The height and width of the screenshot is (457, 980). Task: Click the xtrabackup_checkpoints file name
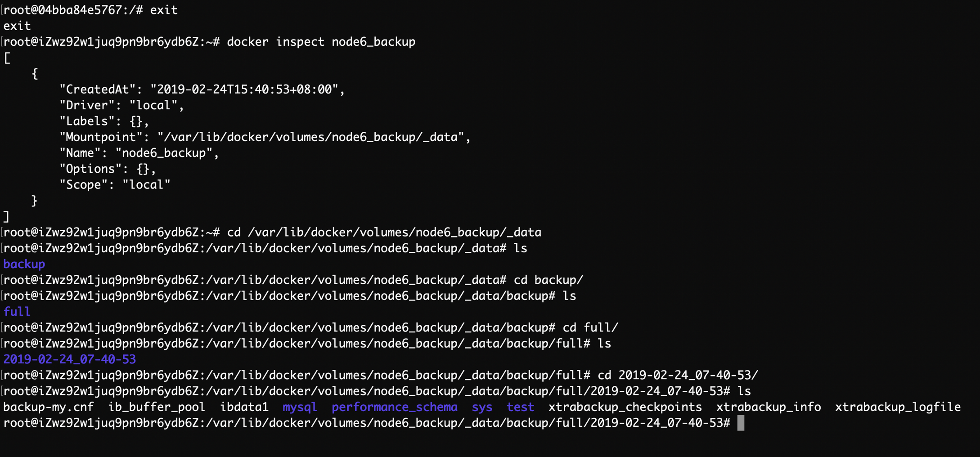[x=625, y=407]
